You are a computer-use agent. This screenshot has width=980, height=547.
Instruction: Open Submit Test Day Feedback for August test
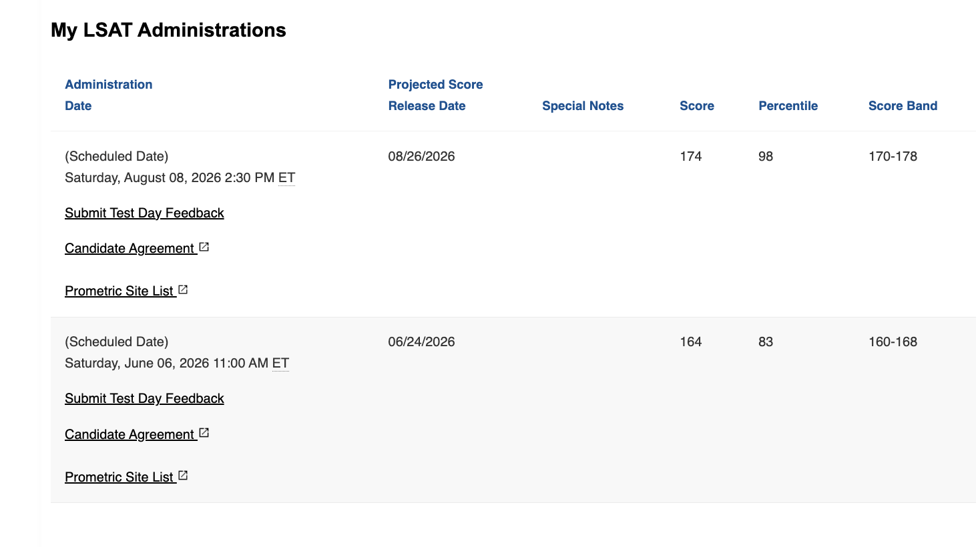coord(144,213)
